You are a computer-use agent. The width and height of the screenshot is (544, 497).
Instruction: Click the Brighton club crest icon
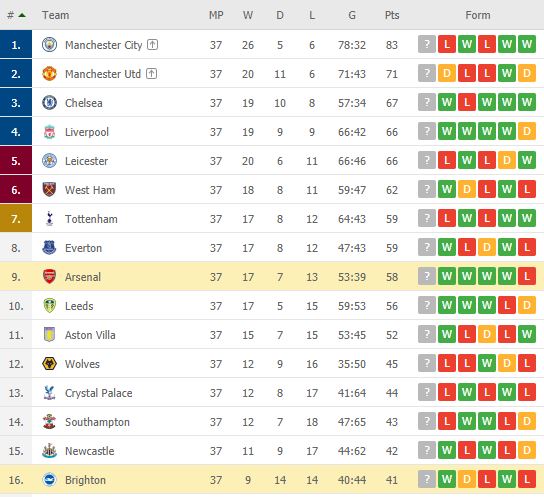click(x=49, y=480)
